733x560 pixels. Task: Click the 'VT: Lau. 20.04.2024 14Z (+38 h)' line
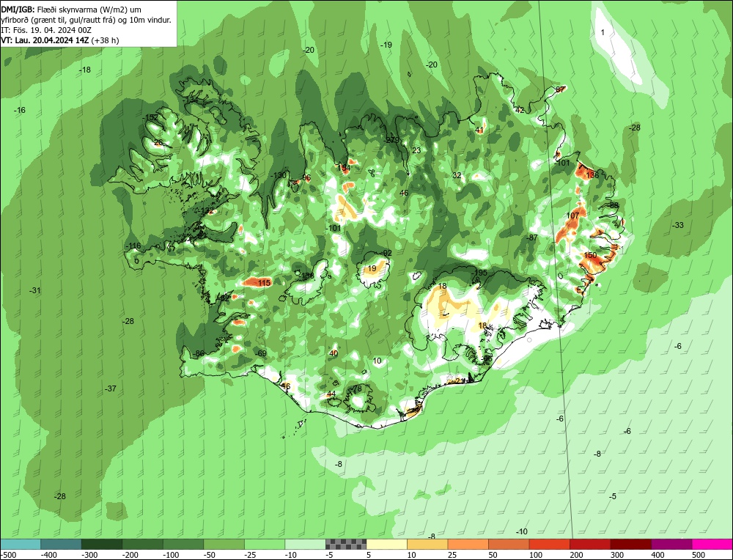point(60,40)
